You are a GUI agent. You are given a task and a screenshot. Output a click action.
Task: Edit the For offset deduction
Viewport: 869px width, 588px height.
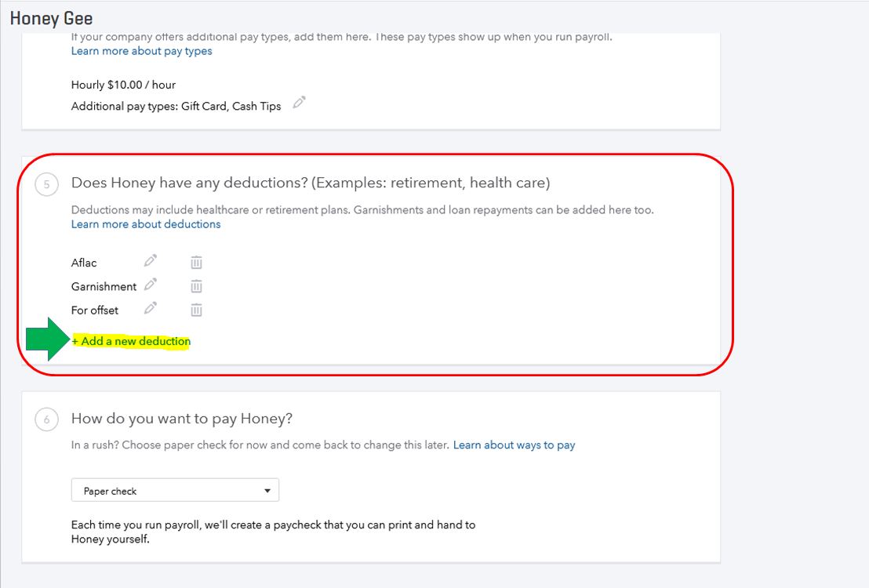click(x=151, y=307)
